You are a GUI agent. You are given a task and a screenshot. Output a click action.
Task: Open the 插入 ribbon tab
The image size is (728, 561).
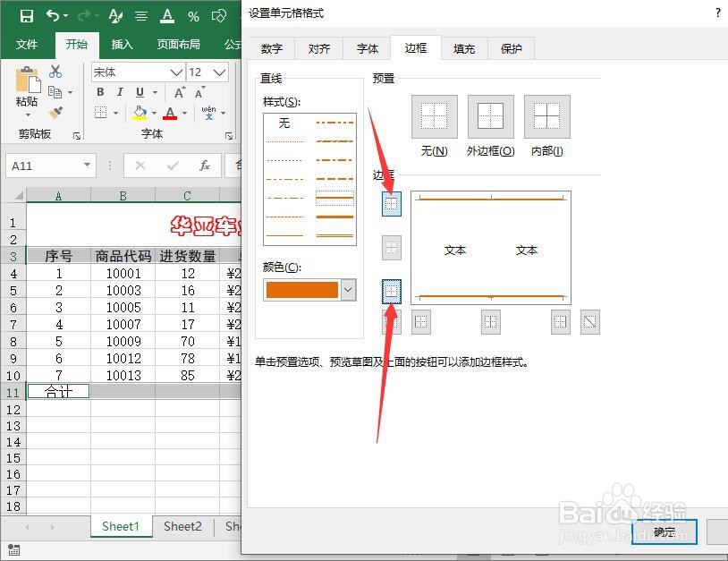(123, 45)
